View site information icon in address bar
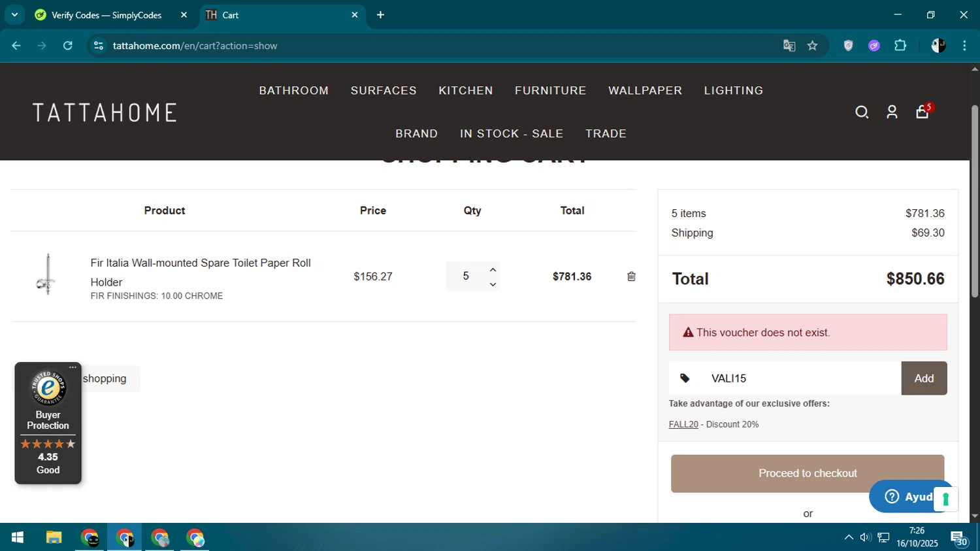Screen dimensions: 980x551 coord(99,46)
